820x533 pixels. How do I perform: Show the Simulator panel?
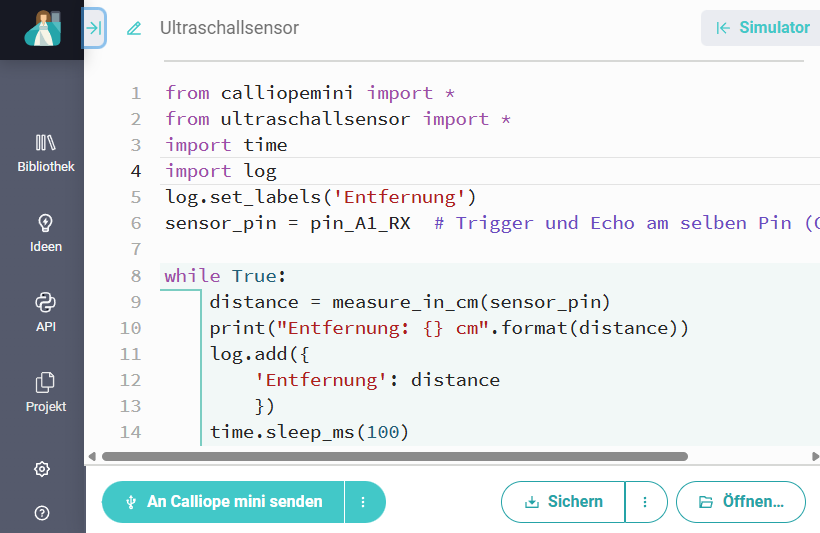(x=763, y=28)
